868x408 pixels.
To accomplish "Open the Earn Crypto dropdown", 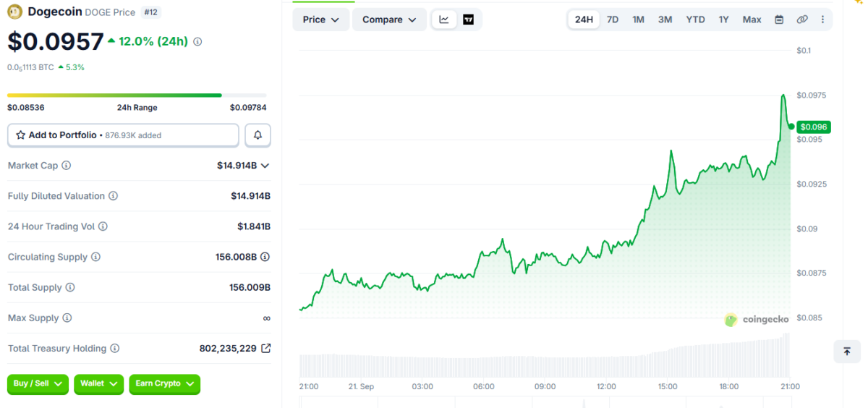I will (x=164, y=383).
